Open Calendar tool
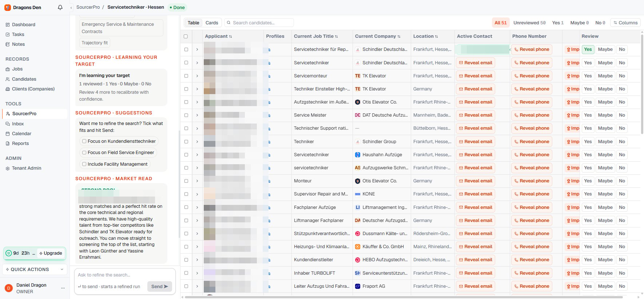644x299 pixels. pyautogui.click(x=21, y=134)
